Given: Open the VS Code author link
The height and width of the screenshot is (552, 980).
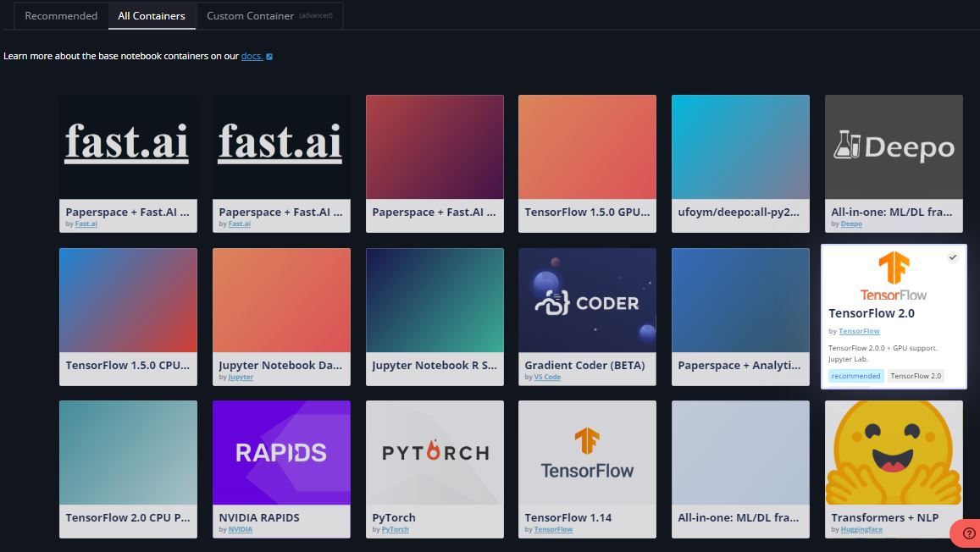Looking at the screenshot, I should (x=547, y=377).
